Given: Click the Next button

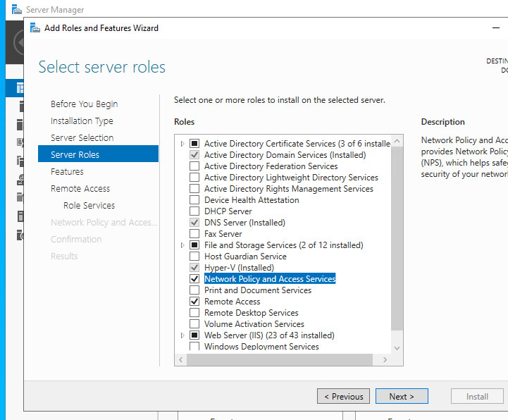Looking at the screenshot, I should [x=402, y=396].
